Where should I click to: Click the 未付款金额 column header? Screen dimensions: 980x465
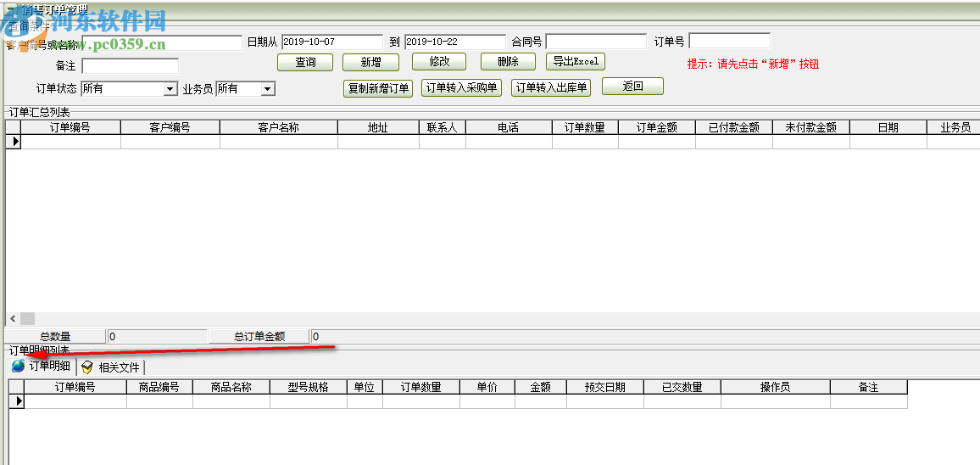(x=810, y=127)
